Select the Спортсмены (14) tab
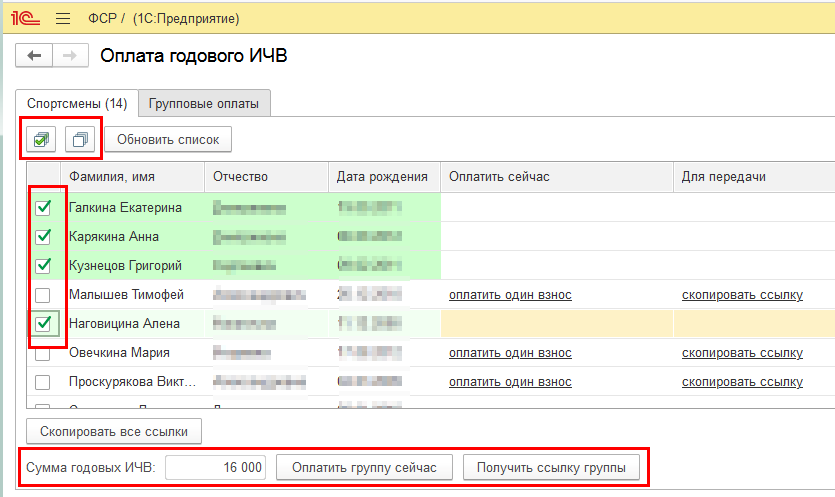 point(77,103)
